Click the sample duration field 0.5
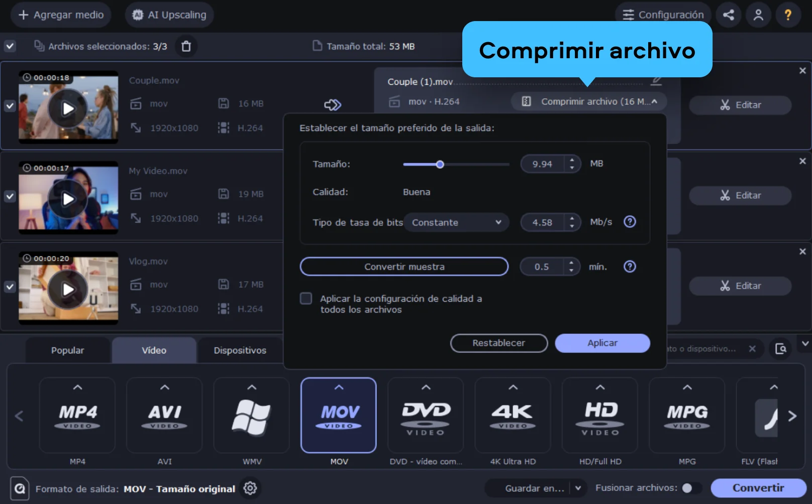Screen dimensions: 812x504 tap(542, 267)
